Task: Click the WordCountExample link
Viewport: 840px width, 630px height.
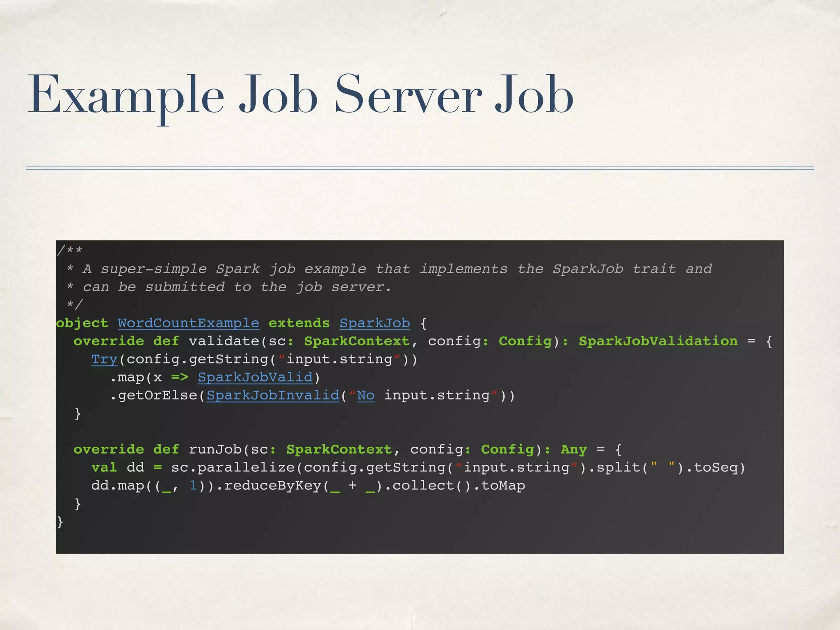Action: (x=188, y=323)
